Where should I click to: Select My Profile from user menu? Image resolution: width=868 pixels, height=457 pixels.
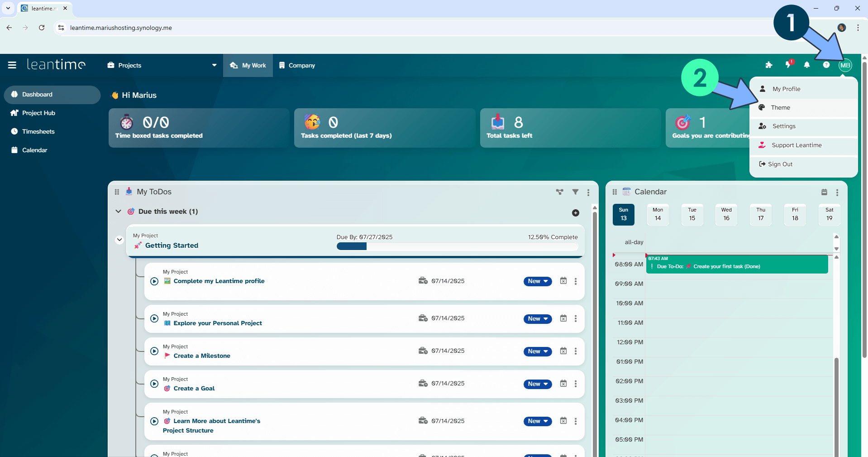click(803, 89)
